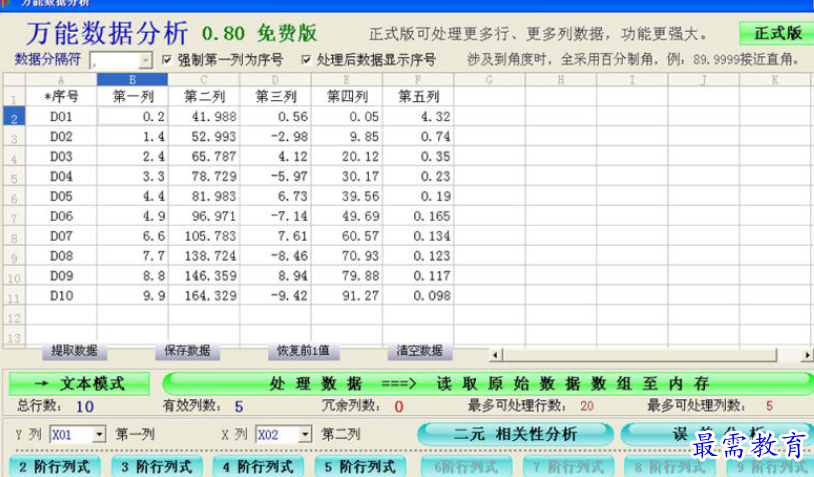Select column header C
Viewport: 814px width, 477px height.
(204, 80)
